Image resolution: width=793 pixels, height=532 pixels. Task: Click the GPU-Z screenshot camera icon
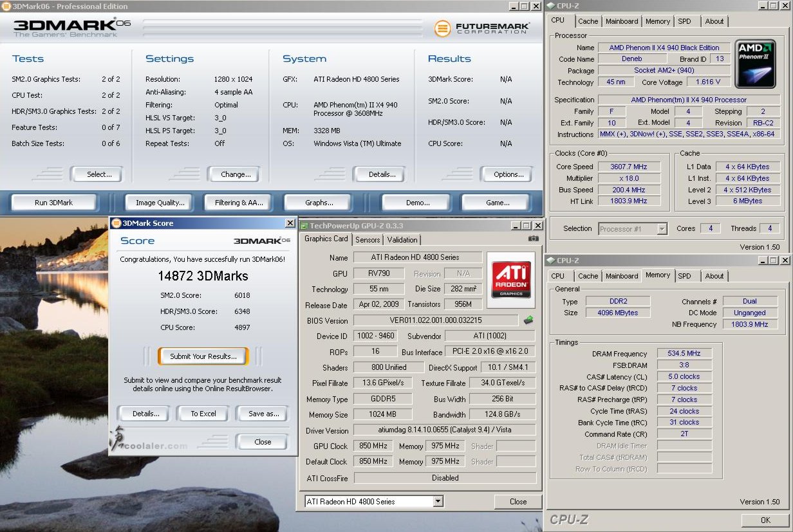click(x=533, y=239)
